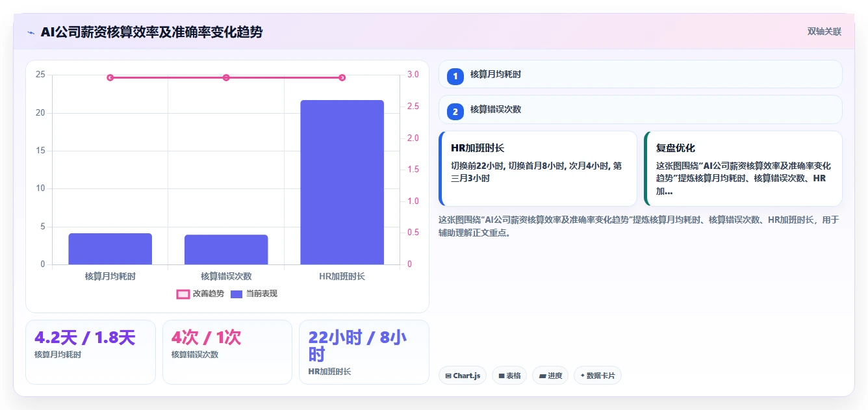The width and height of the screenshot is (868, 410).
Task: Click the 22小时 / 8小时 stat card
Action: (x=364, y=352)
